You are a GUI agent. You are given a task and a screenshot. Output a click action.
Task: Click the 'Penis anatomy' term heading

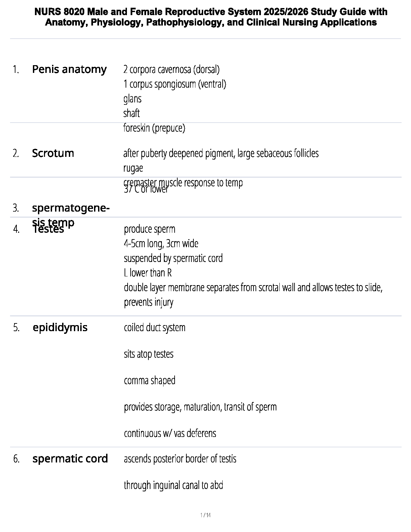[x=69, y=70]
